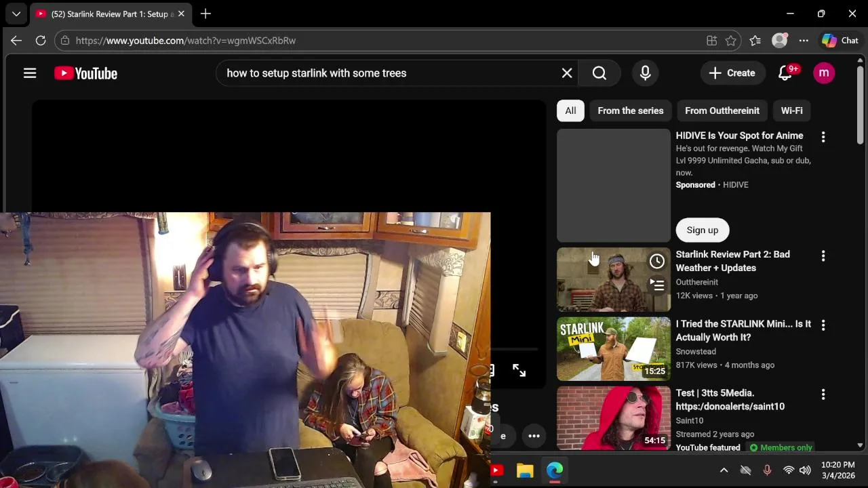Expand the tab search dropdown
The height and width of the screenshot is (488, 868).
[x=16, y=14]
